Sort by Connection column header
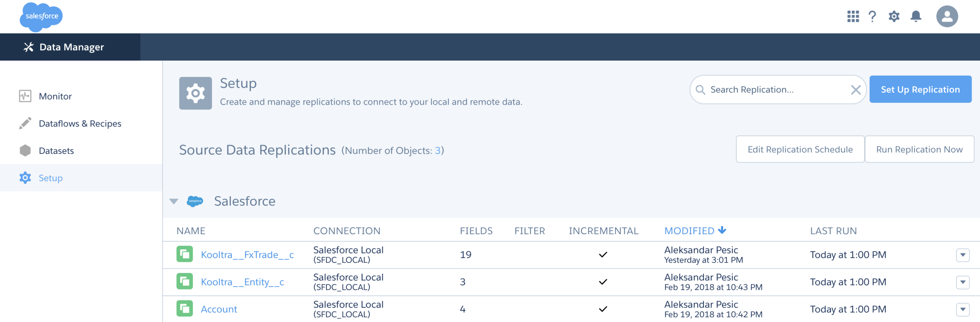Viewport: 980px width, 322px height. tap(347, 231)
